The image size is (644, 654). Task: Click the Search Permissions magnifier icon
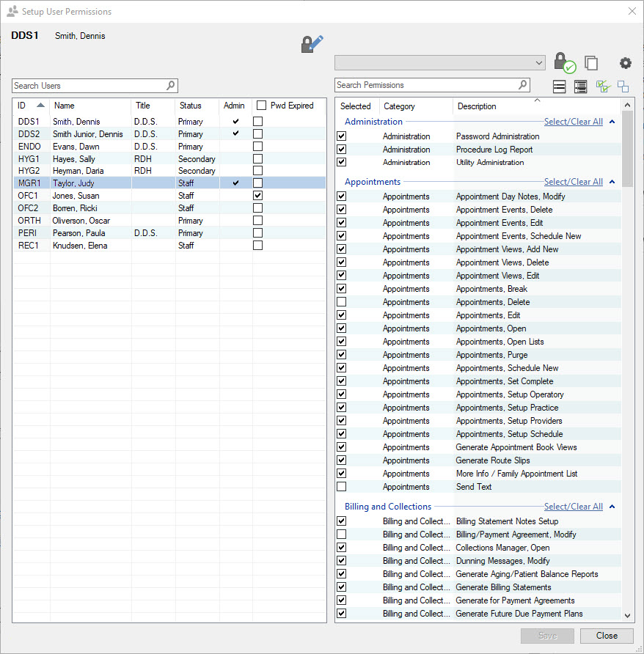click(x=522, y=84)
